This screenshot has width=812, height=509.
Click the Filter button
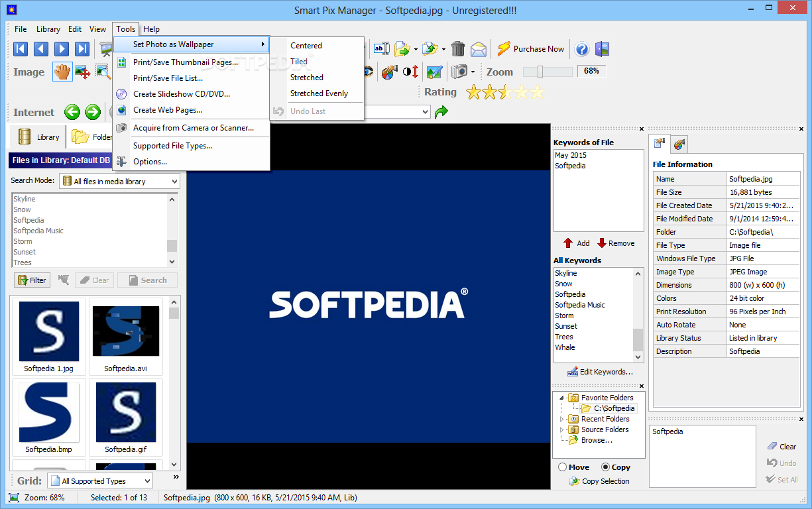31,280
